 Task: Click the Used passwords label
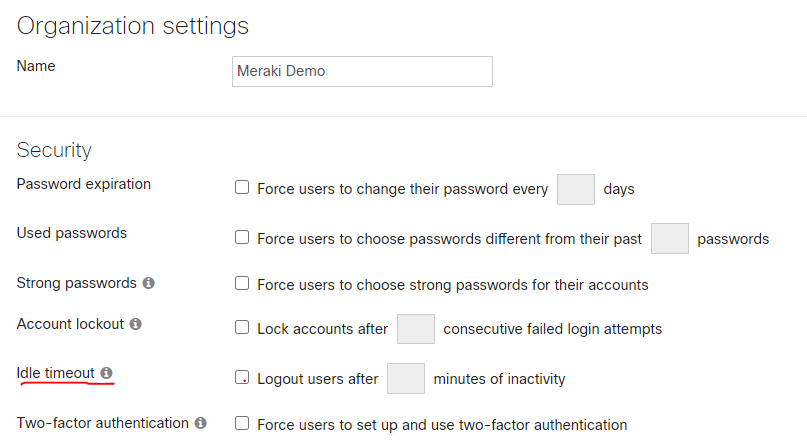72,233
